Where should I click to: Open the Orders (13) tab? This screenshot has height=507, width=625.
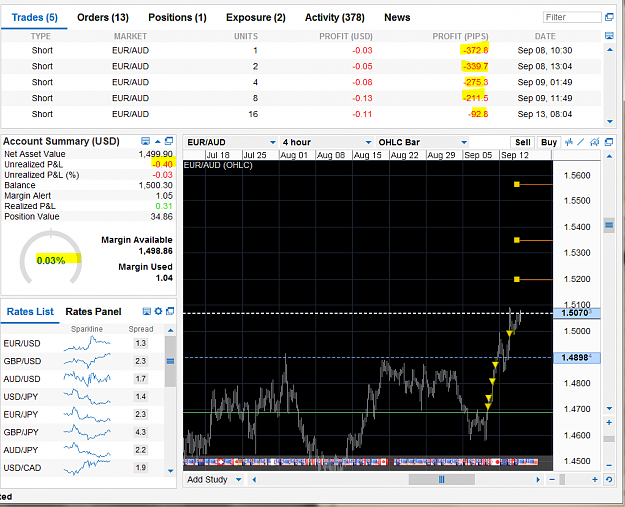[x=103, y=18]
